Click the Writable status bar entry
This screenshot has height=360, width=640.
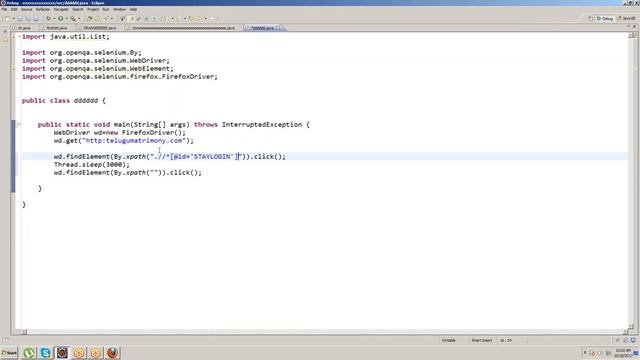(449, 340)
